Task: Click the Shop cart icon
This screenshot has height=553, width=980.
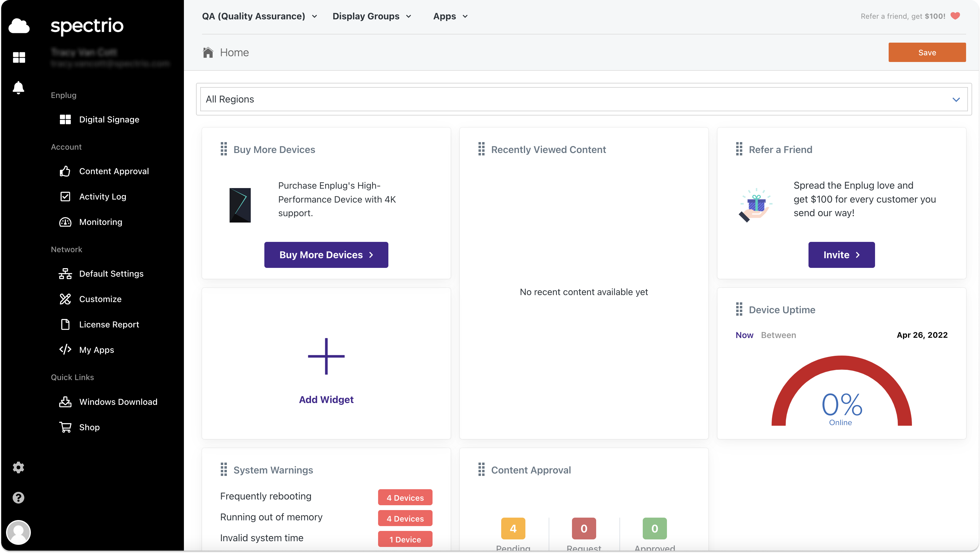Action: pyautogui.click(x=65, y=427)
